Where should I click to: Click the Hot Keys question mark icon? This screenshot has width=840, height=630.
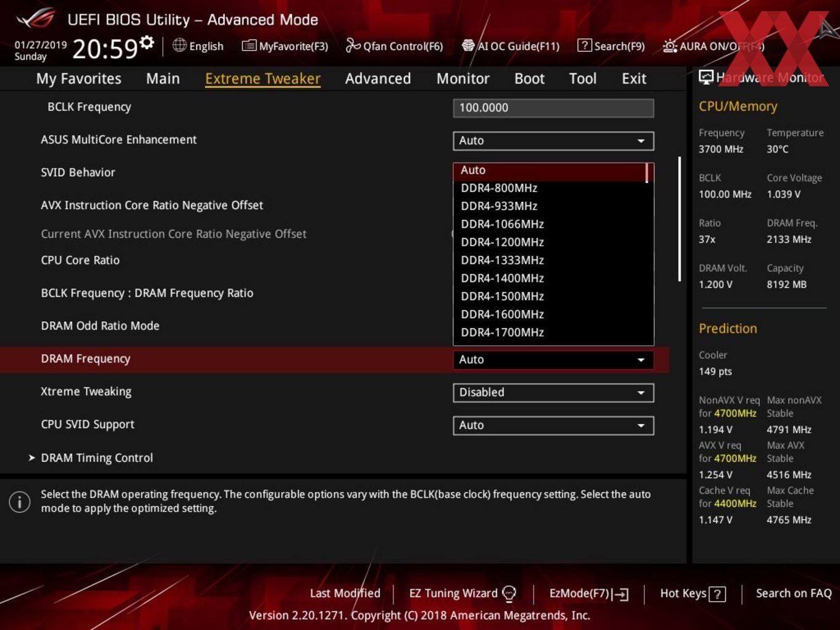point(717,594)
